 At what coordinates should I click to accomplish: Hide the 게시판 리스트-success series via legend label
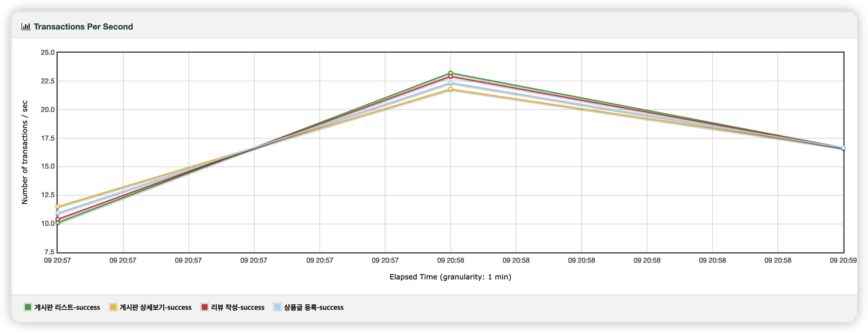(x=67, y=307)
